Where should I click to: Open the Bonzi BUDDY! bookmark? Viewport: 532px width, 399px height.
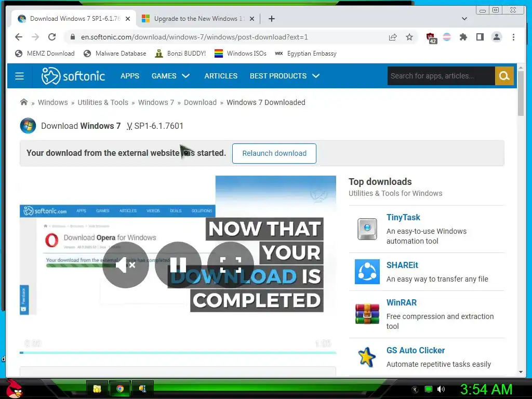180,54
